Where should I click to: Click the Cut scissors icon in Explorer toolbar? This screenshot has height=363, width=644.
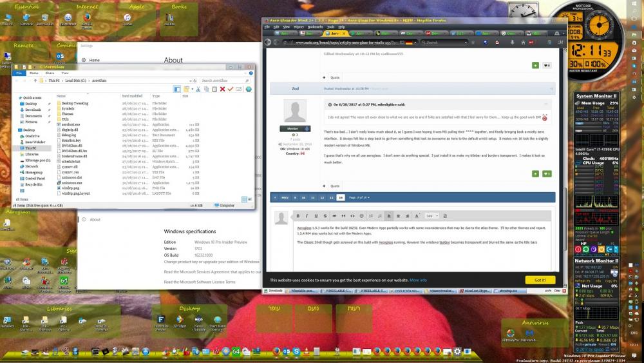[x=198, y=89]
